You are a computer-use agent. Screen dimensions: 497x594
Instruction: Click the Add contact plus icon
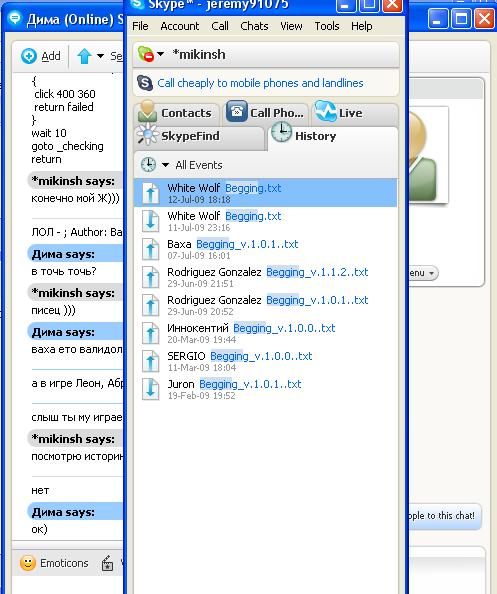(x=29, y=56)
